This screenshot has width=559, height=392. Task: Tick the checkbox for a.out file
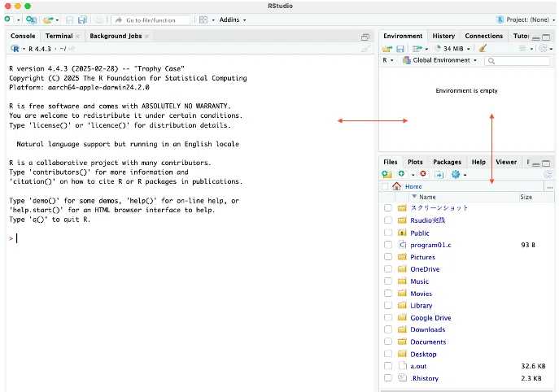pyautogui.click(x=388, y=366)
